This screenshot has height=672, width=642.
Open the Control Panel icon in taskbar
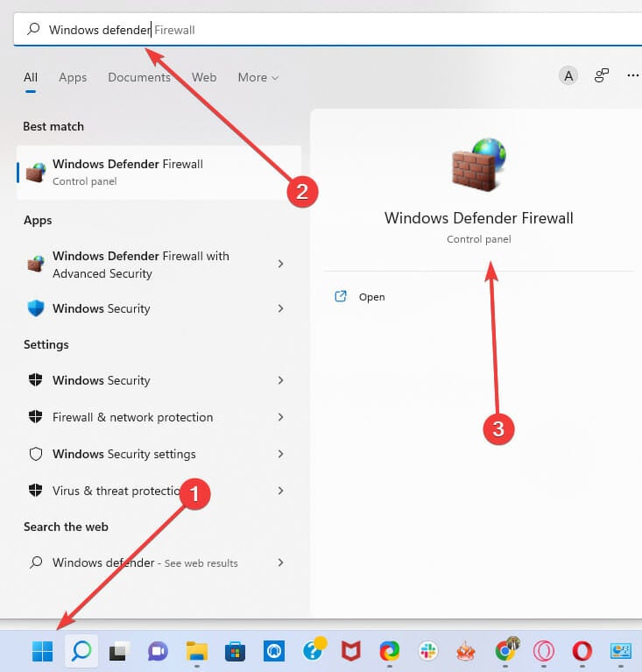click(x=621, y=652)
